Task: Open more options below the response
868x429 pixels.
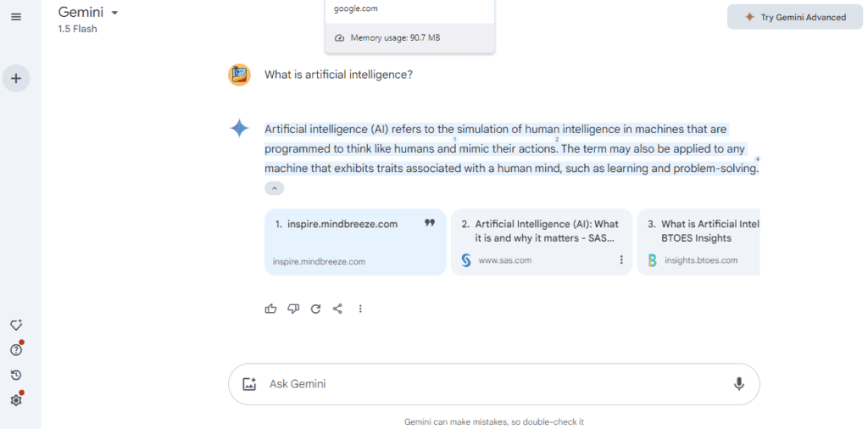Action: 360,309
